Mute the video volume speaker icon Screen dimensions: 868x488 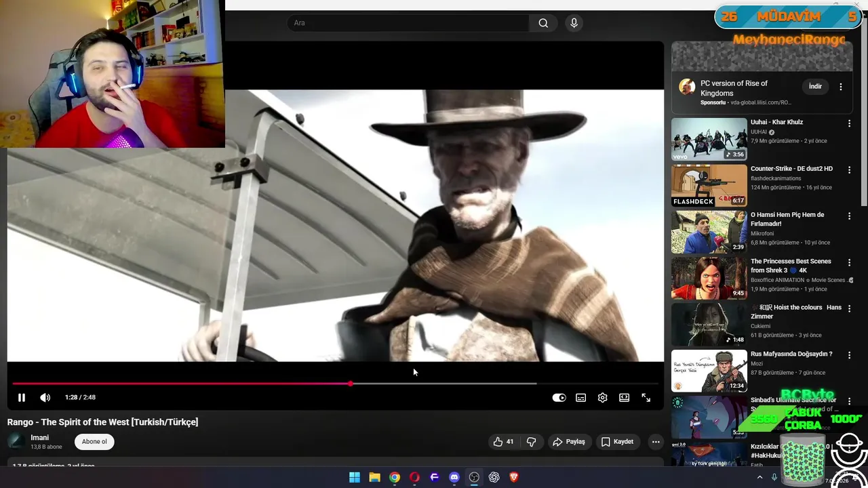[45, 398]
